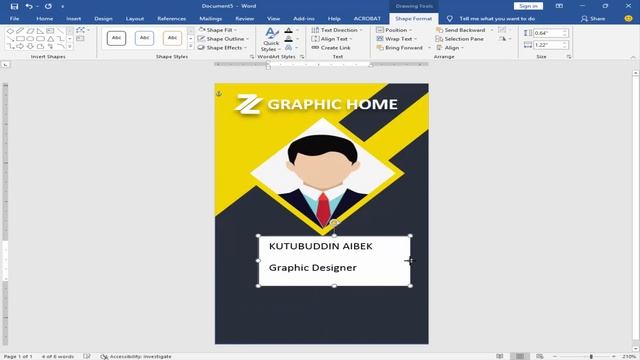Select the text box shape in gallery
Screen dimensions: 640x360
50,31
